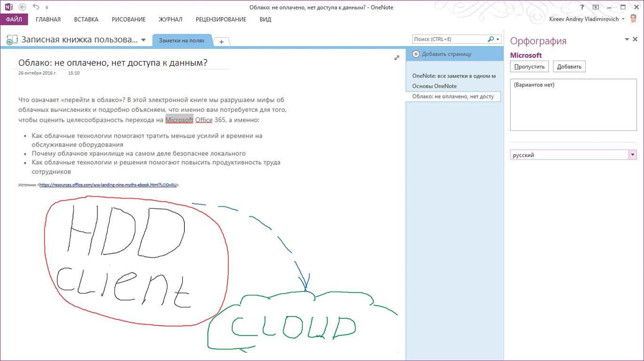Click the Ribbon Display Options icon

tap(596, 7)
